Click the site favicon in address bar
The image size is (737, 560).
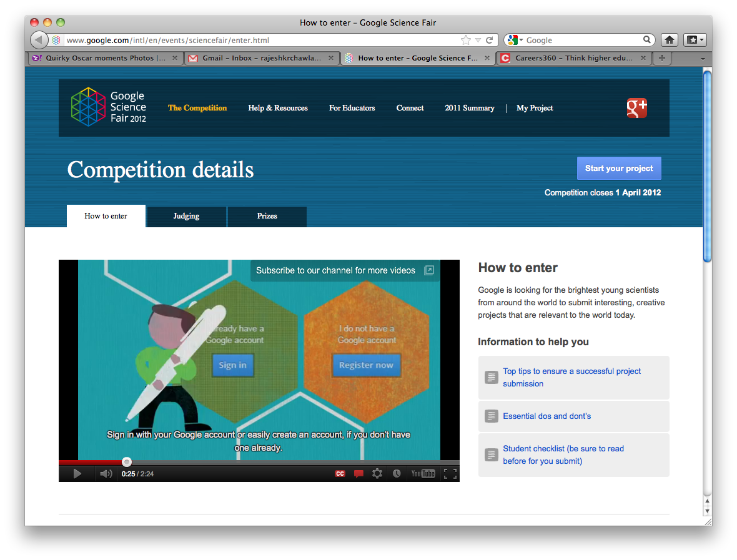coord(56,40)
